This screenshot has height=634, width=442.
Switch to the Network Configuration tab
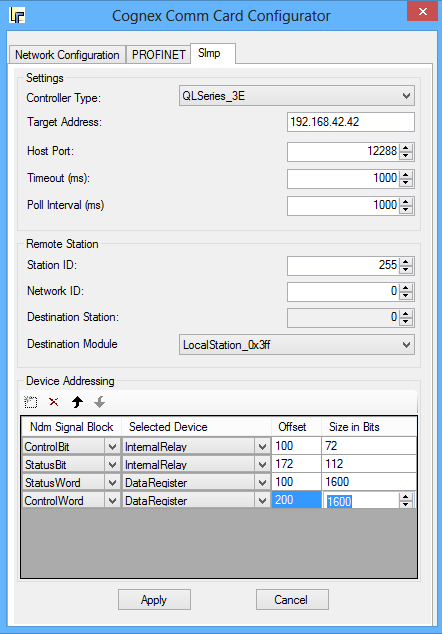pos(67,55)
